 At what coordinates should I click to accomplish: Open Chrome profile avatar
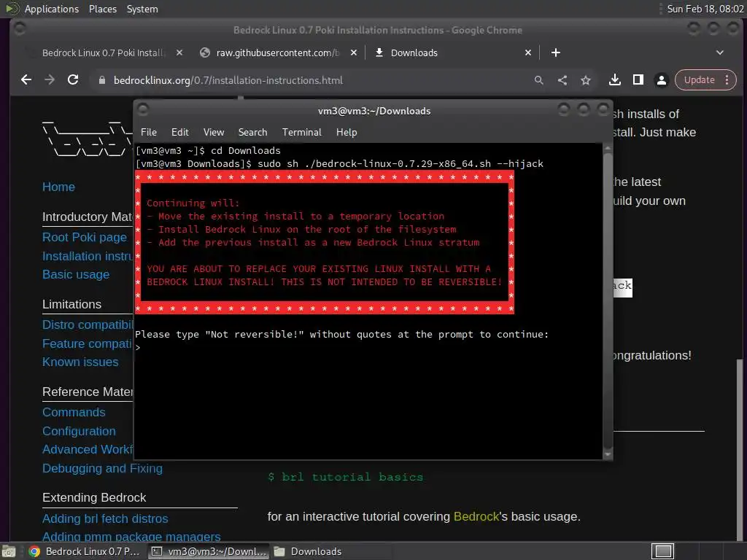coord(661,80)
